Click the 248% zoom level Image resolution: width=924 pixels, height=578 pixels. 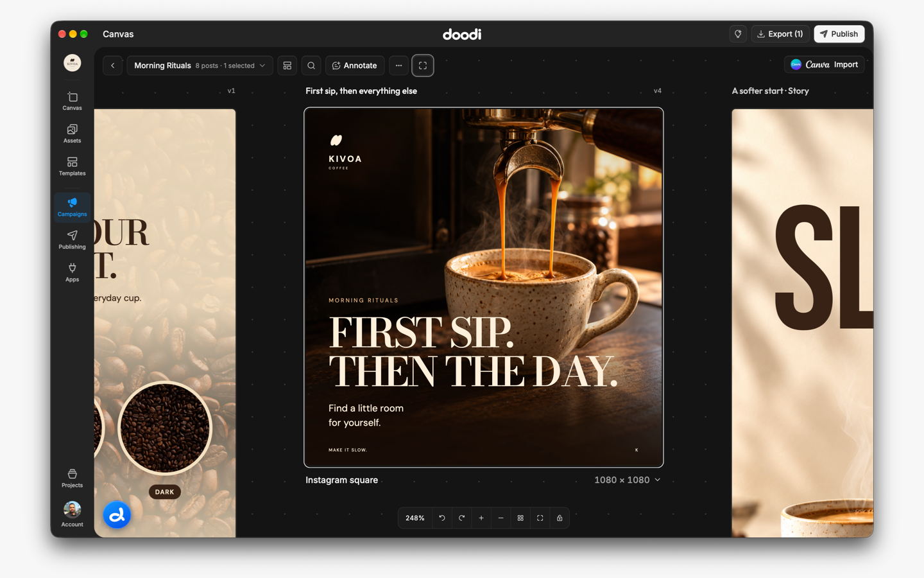coord(415,518)
